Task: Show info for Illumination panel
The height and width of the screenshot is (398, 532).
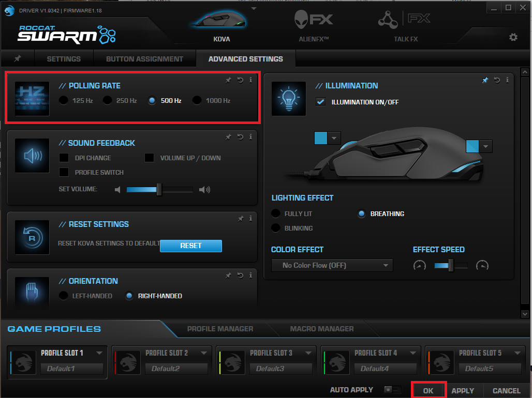Action: point(507,80)
